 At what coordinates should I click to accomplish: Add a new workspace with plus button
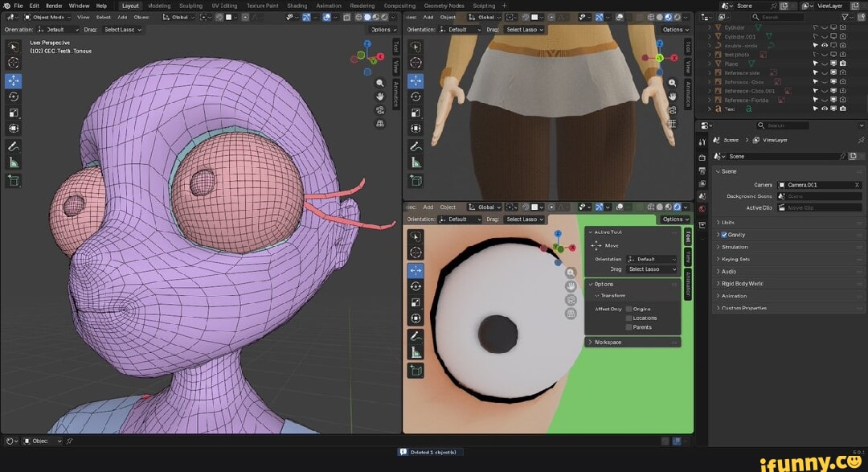[504, 6]
